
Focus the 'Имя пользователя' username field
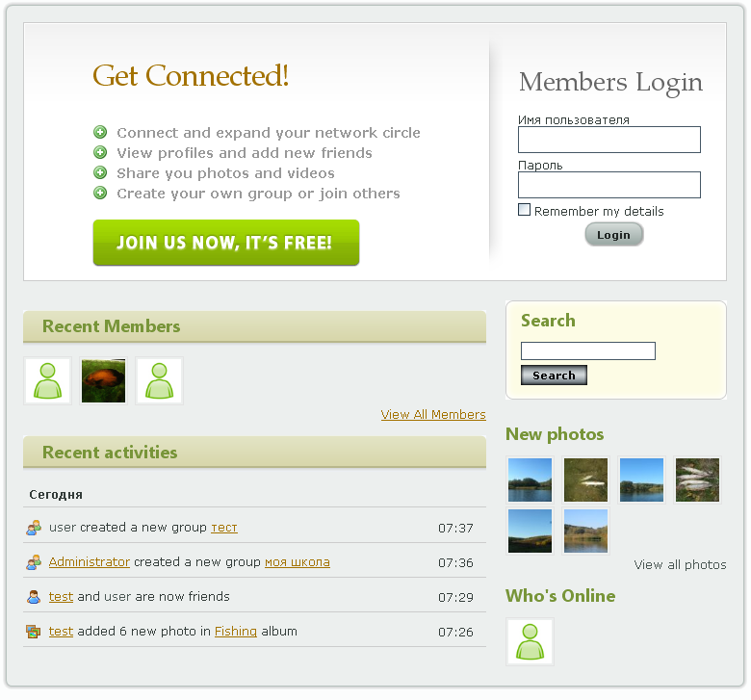pos(609,140)
